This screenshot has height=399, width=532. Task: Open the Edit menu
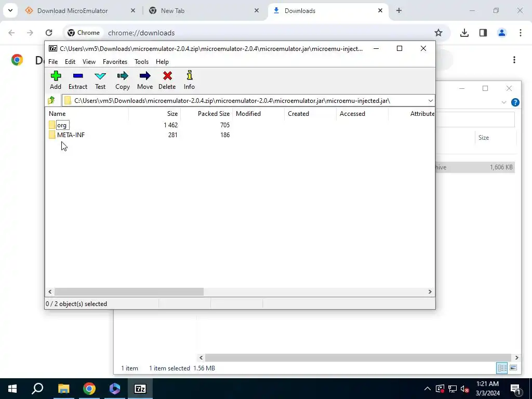pos(70,62)
